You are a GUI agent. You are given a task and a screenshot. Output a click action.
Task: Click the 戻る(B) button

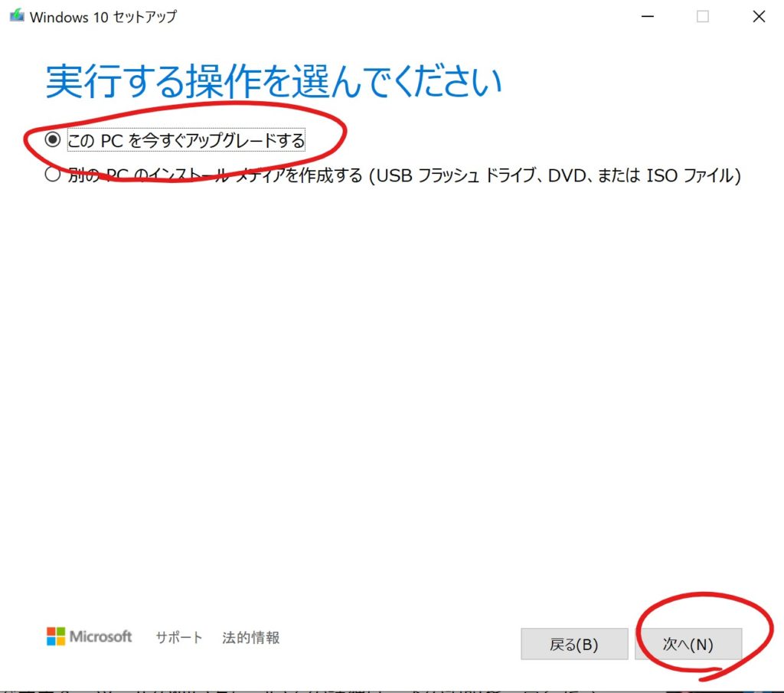coord(574,644)
